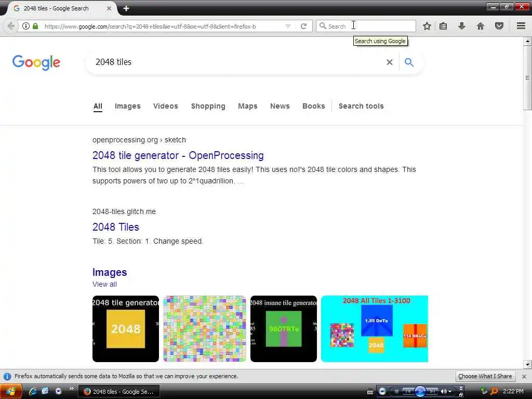The image size is (532, 399).
Task: Show bookmarks list icon
Action: pyautogui.click(x=443, y=26)
